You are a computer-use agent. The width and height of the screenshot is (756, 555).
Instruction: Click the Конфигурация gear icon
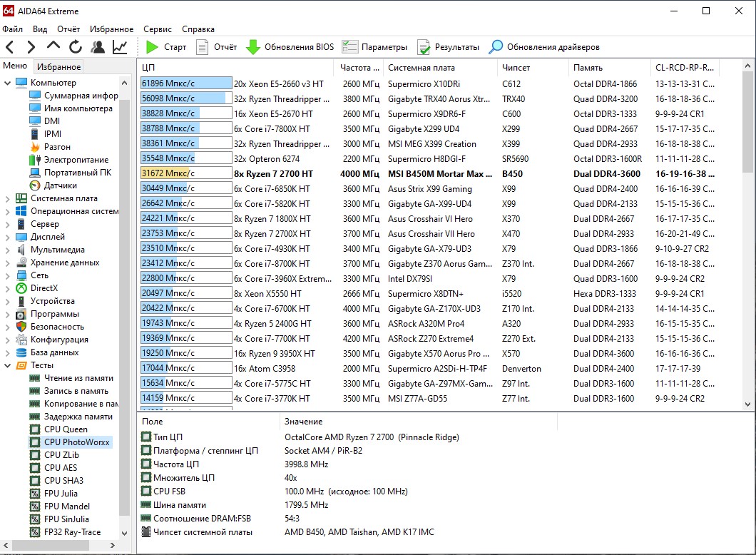pyautogui.click(x=21, y=340)
